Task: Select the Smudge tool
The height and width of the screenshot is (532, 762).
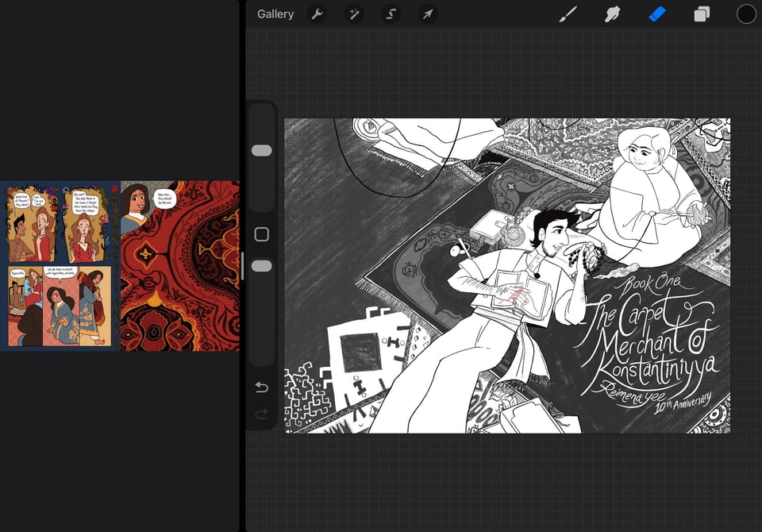Action: tap(612, 14)
